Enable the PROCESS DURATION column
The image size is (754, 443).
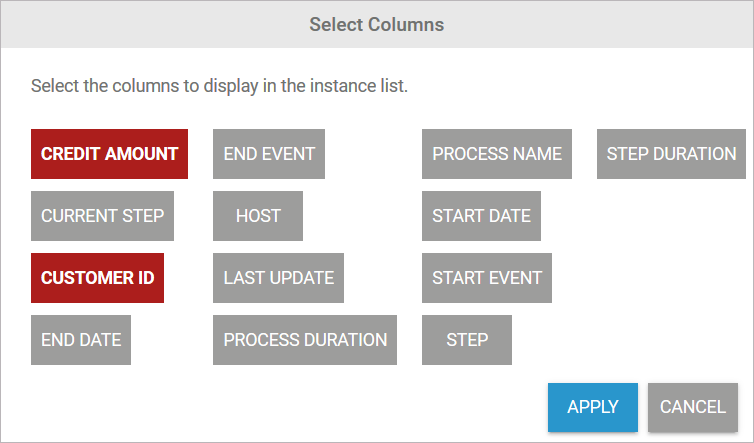305,340
